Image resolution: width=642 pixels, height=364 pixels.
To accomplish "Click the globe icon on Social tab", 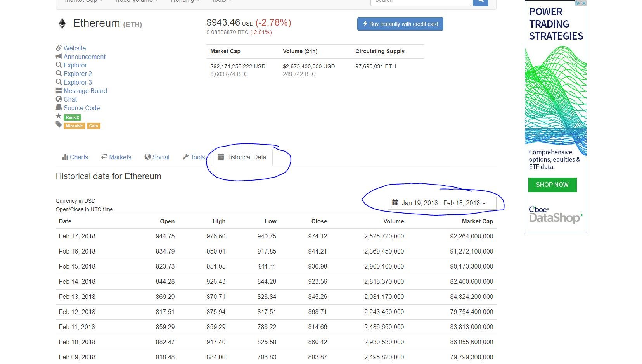I will pyautogui.click(x=147, y=157).
